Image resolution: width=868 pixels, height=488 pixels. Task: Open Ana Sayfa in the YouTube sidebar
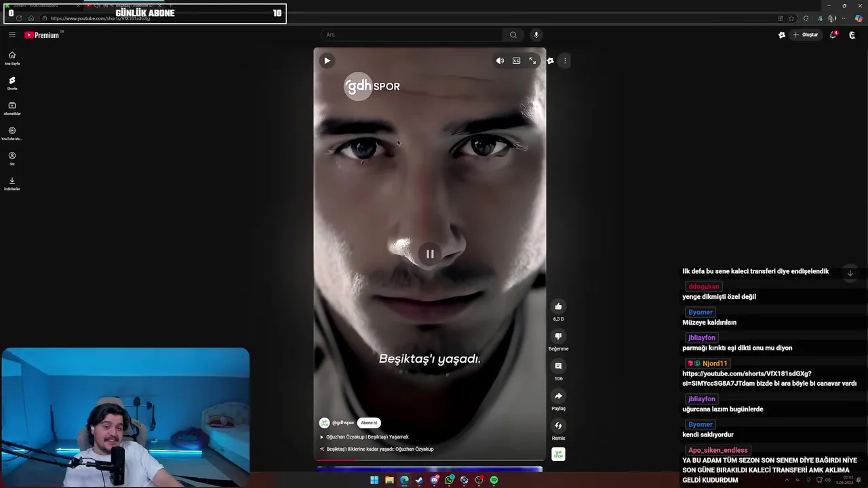12,58
